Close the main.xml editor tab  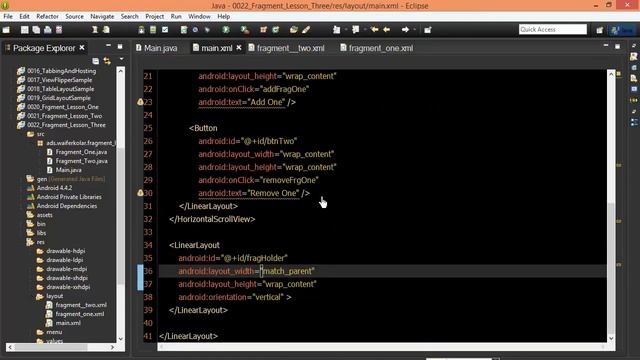pyautogui.click(x=239, y=48)
